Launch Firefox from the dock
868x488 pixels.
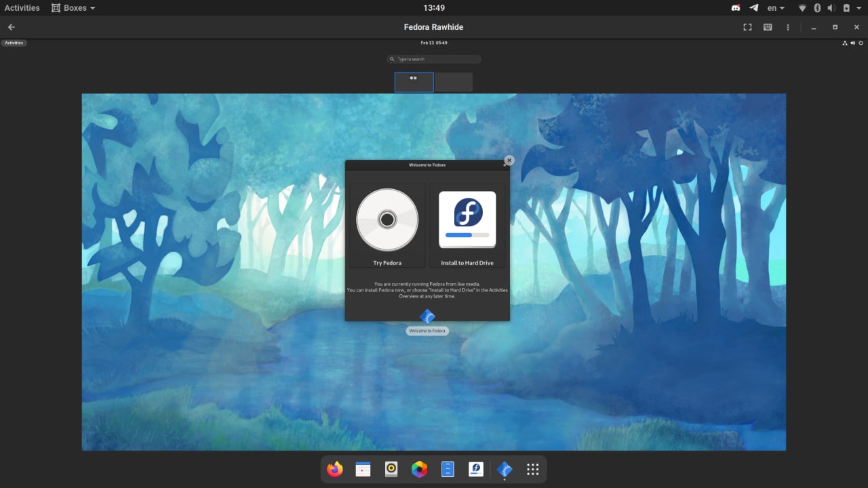click(x=335, y=469)
